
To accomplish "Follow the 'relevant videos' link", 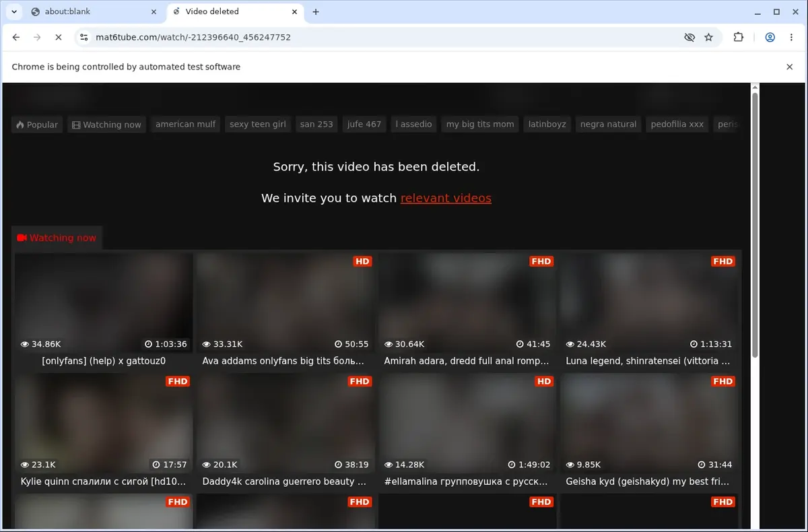I will 446,198.
